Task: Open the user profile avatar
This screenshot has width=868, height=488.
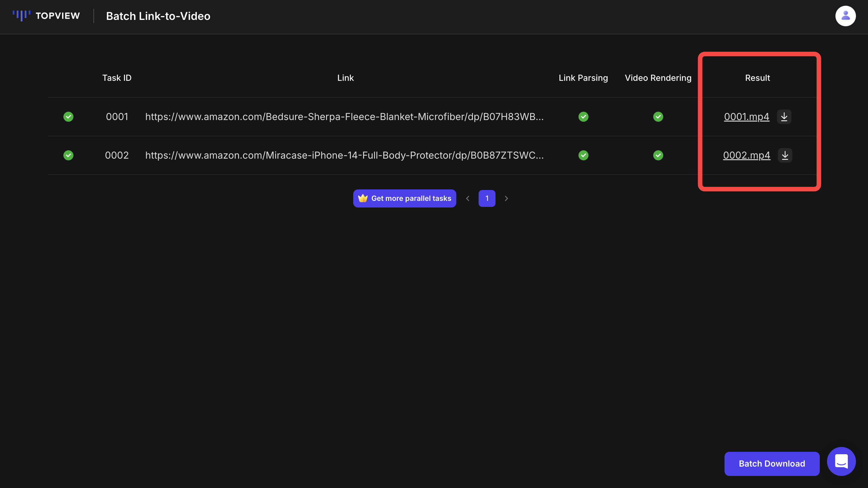Action: tap(845, 16)
